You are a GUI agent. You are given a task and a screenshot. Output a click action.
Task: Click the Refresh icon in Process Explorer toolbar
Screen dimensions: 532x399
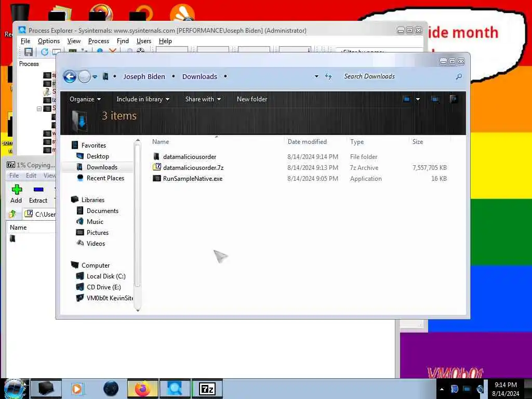click(44, 52)
